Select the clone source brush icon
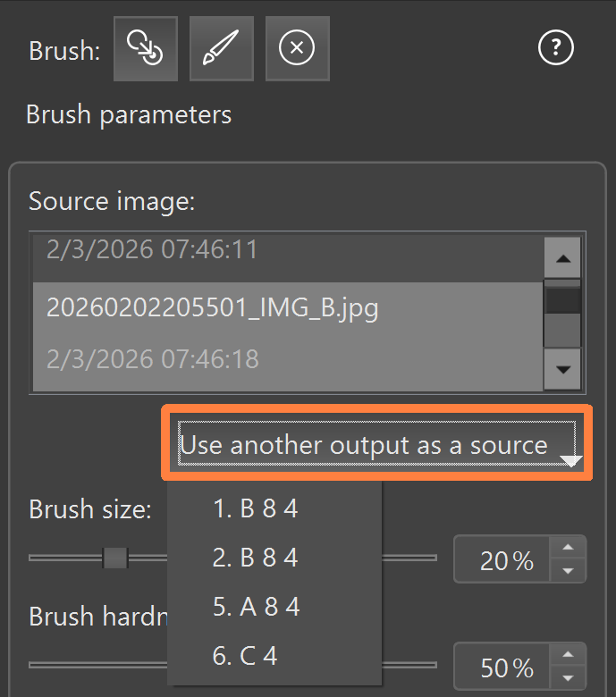The width and height of the screenshot is (616, 697). (145, 48)
